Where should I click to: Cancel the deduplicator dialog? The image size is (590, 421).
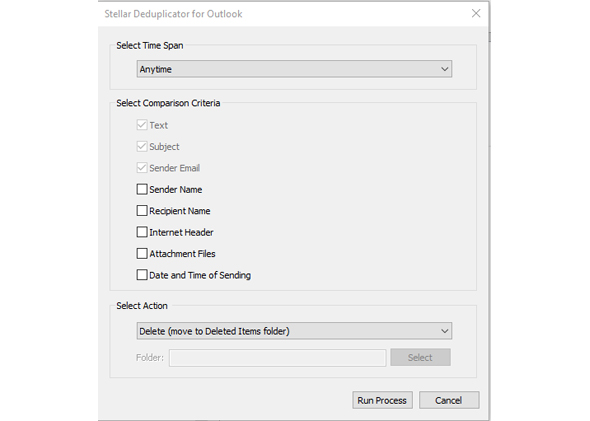[x=449, y=400]
